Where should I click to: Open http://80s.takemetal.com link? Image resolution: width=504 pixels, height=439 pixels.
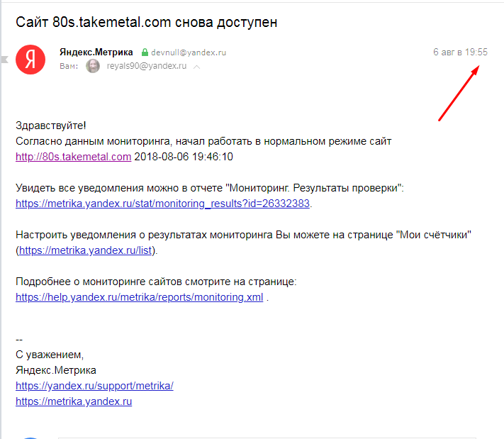pyautogui.click(x=73, y=157)
